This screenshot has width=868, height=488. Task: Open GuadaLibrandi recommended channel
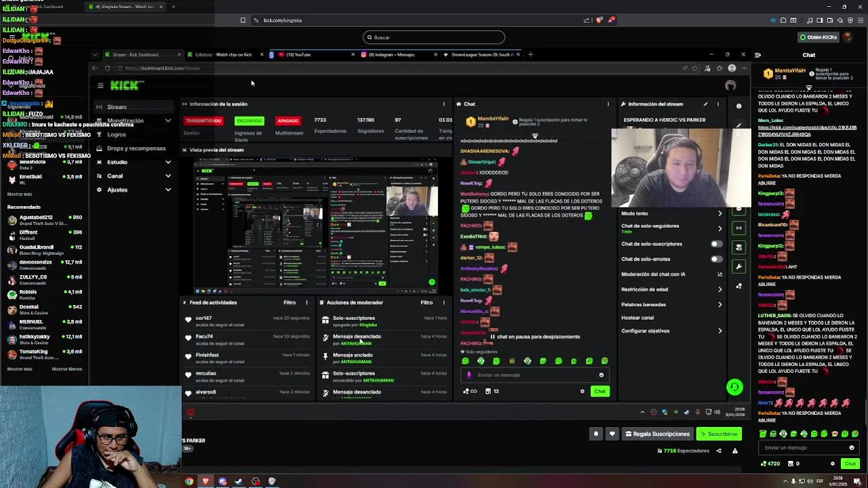(x=44, y=250)
